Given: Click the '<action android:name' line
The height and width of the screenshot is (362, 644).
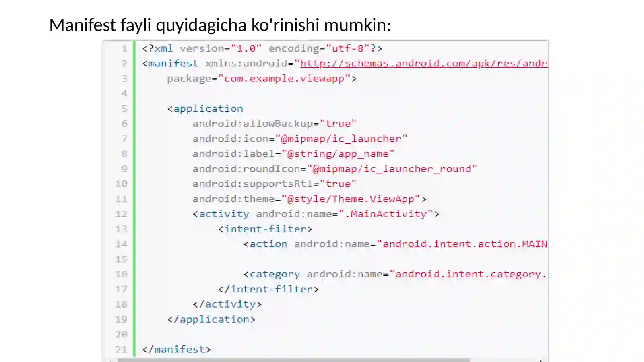Looking at the screenshot, I should pyautogui.click(x=395, y=244).
